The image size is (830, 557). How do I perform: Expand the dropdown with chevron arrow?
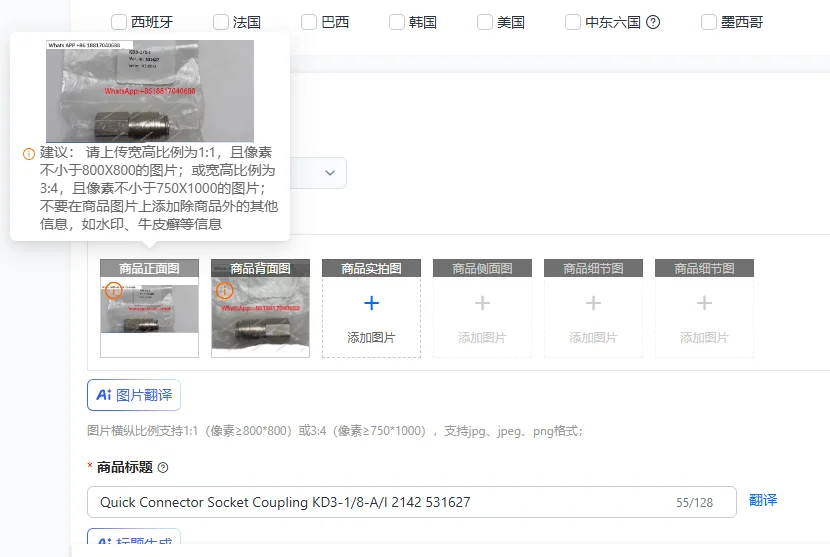click(330, 173)
